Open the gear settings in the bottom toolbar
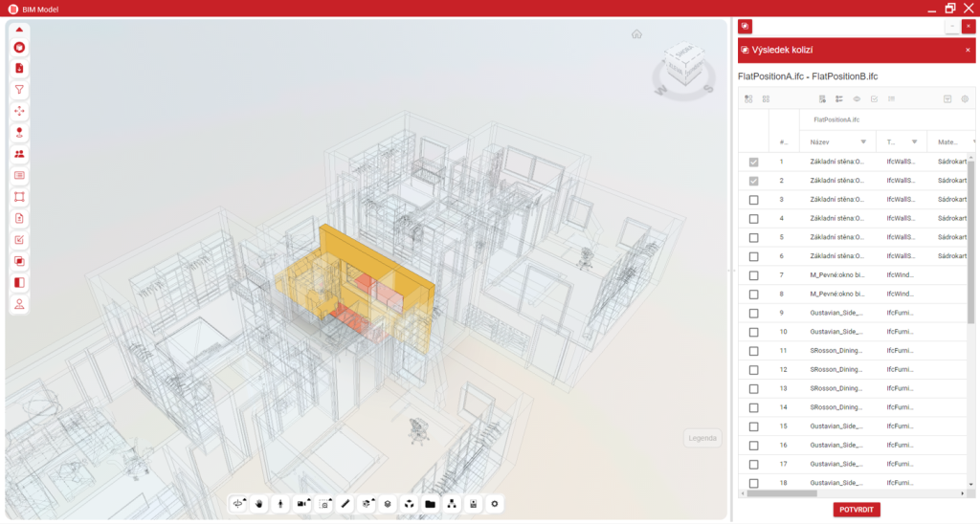Screen dimensions: 980x524 (x=495, y=504)
